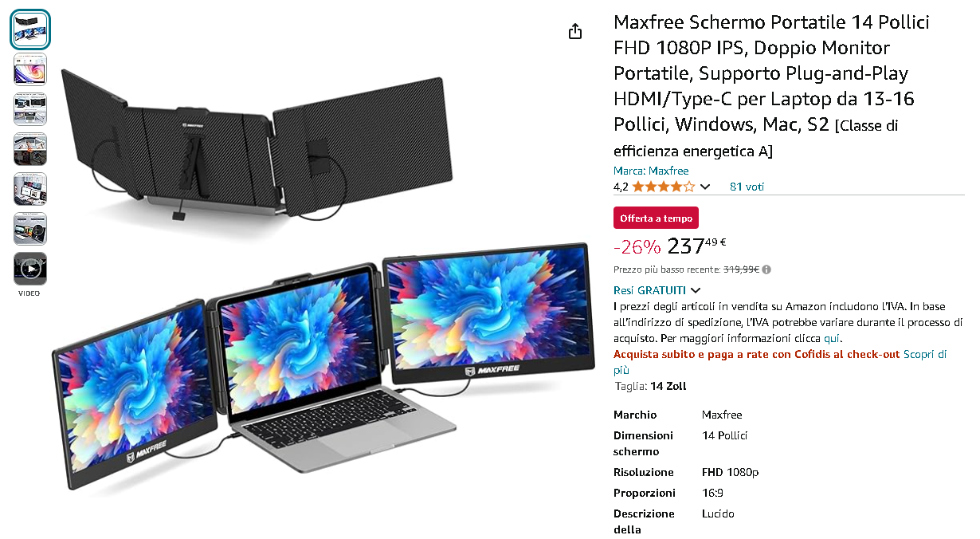Image resolution: width=980 pixels, height=539 pixels.
Task: Open the 81 voti reviews link
Action: pos(747,187)
